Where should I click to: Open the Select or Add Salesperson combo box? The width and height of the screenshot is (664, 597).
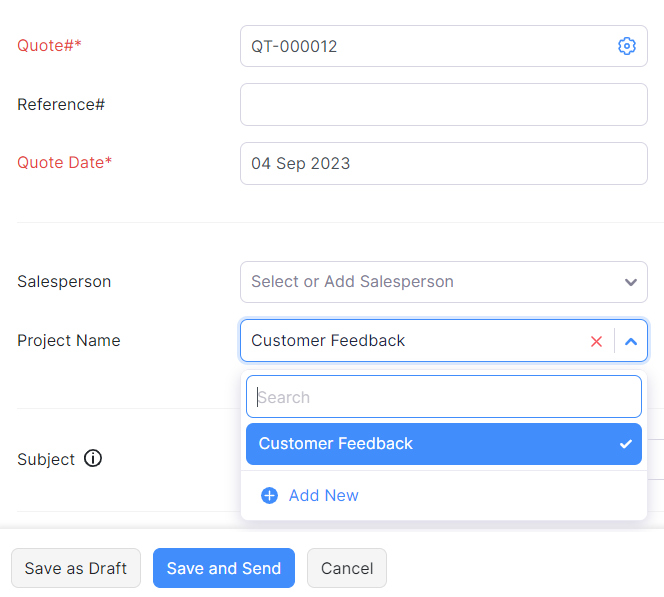430,282
